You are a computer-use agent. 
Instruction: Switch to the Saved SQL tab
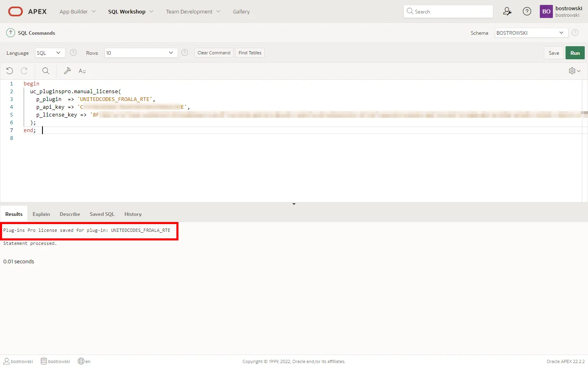pos(102,214)
